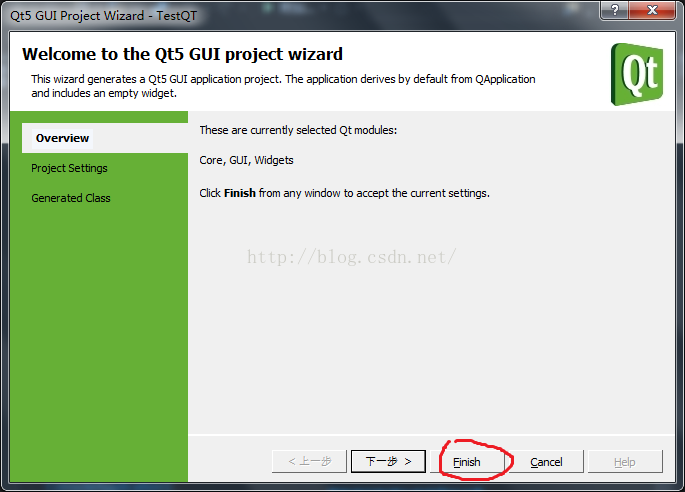The width and height of the screenshot is (685, 492).
Task: Close the Qt5 GUI Project Wizard window
Action: 652,10
